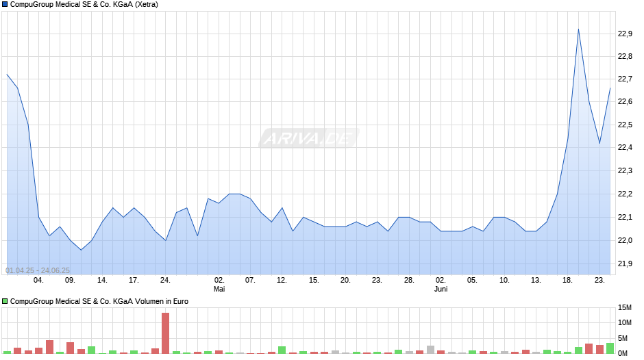The width and height of the screenshot is (644, 360).
Task: Click the '12.' date label on x-axis
Action: (282, 281)
